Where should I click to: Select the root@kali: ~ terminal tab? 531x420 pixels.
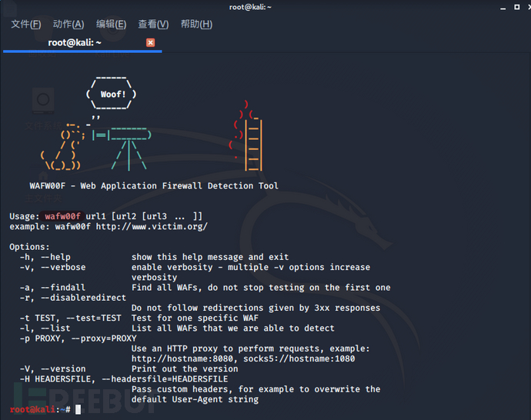click(75, 42)
